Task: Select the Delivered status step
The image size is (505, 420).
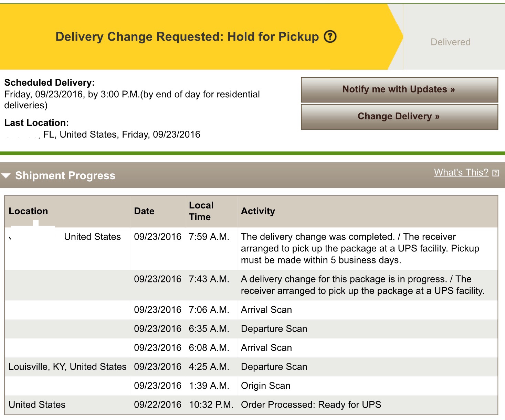Action: (450, 42)
